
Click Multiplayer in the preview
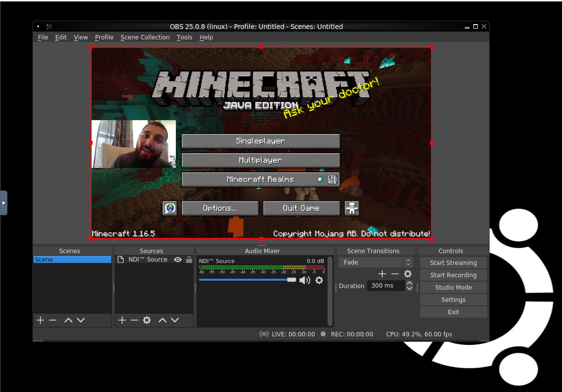coord(261,160)
